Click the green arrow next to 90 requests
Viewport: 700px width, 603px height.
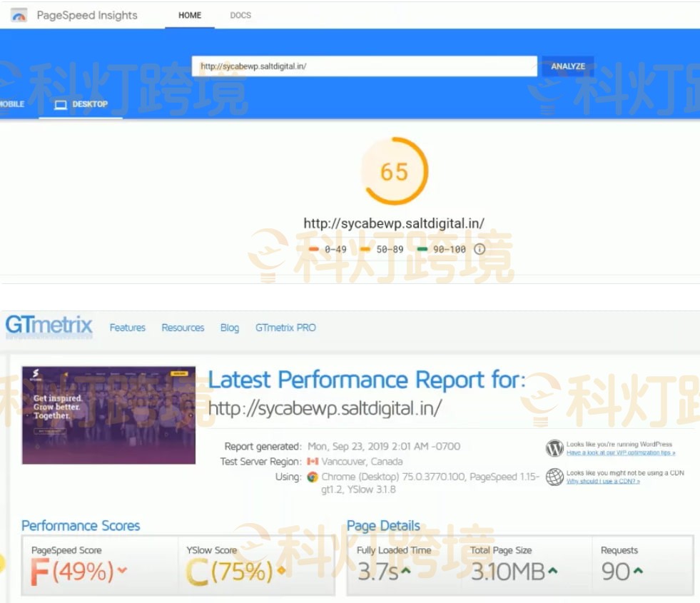pyautogui.click(x=638, y=570)
